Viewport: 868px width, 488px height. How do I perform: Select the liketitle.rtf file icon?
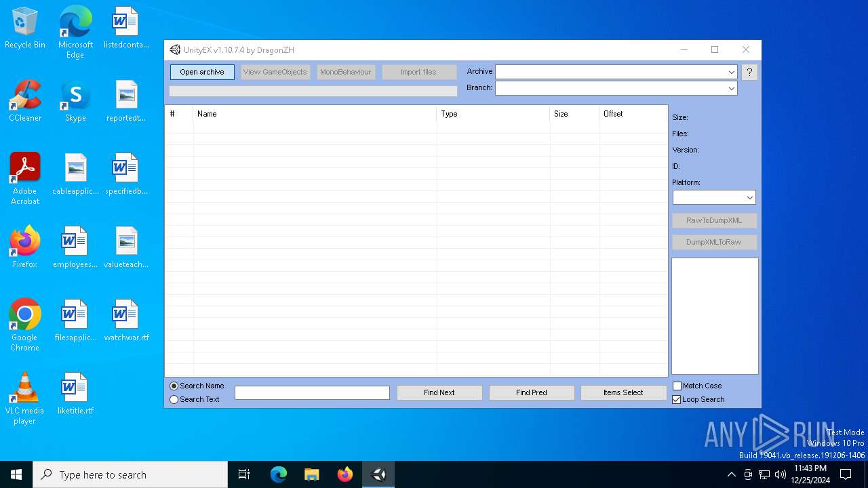point(75,394)
